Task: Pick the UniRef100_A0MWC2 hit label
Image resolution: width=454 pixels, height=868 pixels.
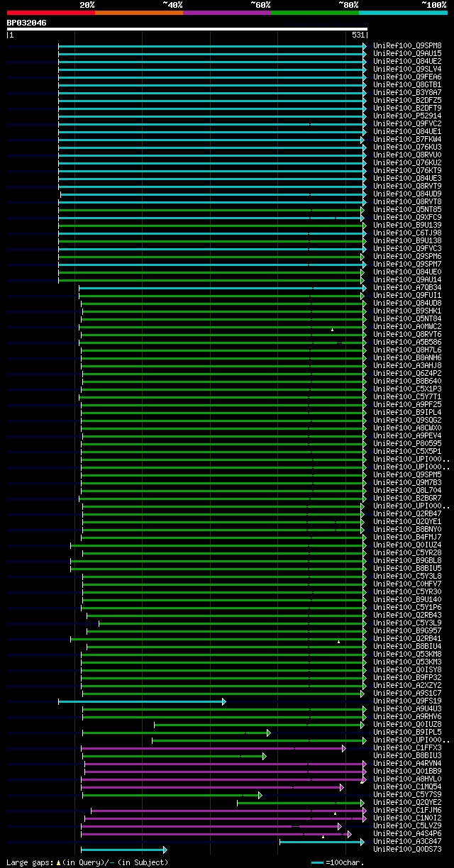Action: pyautogui.click(x=408, y=326)
